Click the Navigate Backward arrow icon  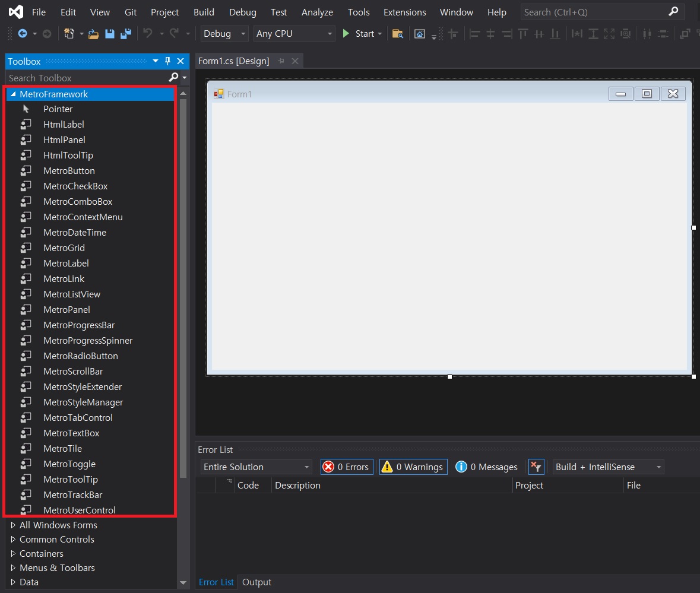23,33
